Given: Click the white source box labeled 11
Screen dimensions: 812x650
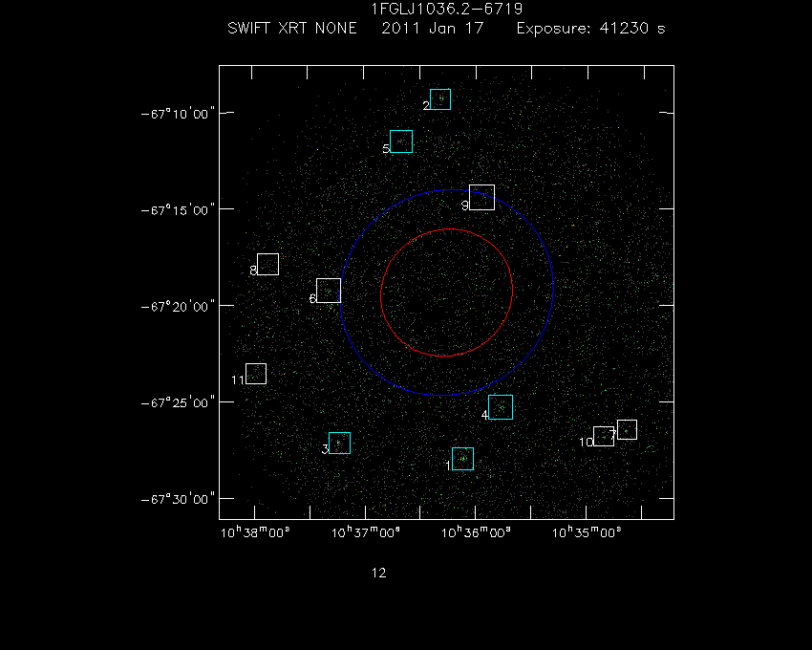Looking at the screenshot, I should click(256, 374).
